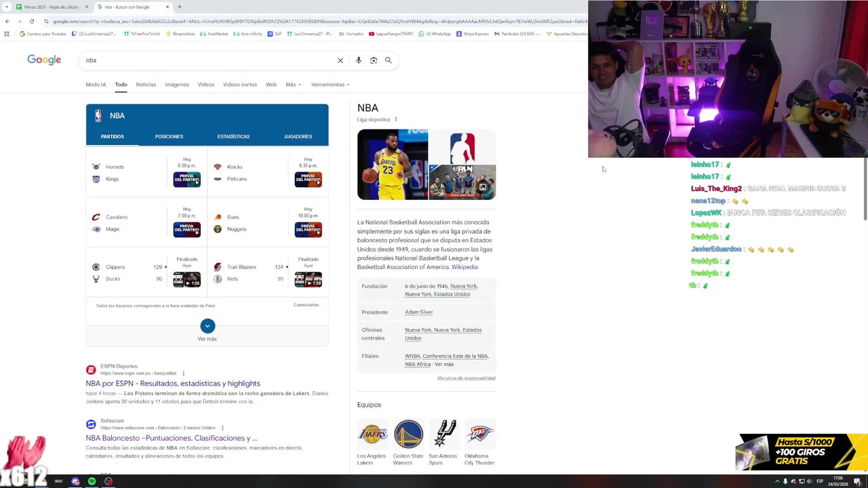Screen dimensions: 868x488
Task: Open the taskbar clock showing 17:00
Action: (x=838, y=481)
